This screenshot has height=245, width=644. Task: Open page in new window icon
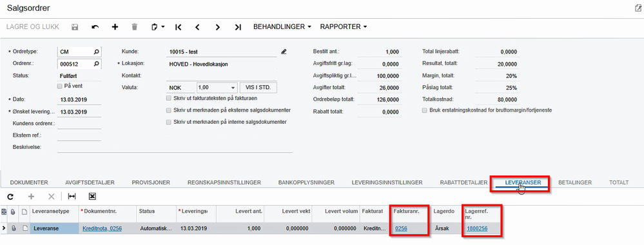638,8
